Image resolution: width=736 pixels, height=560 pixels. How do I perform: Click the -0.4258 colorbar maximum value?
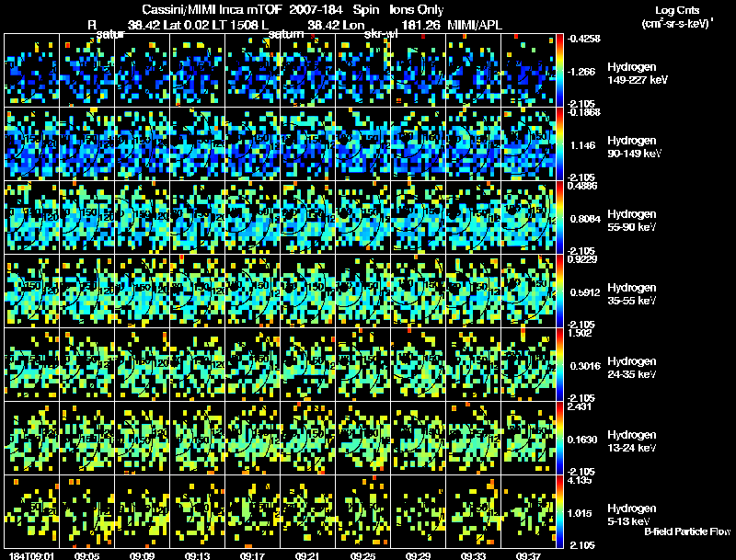(x=583, y=39)
